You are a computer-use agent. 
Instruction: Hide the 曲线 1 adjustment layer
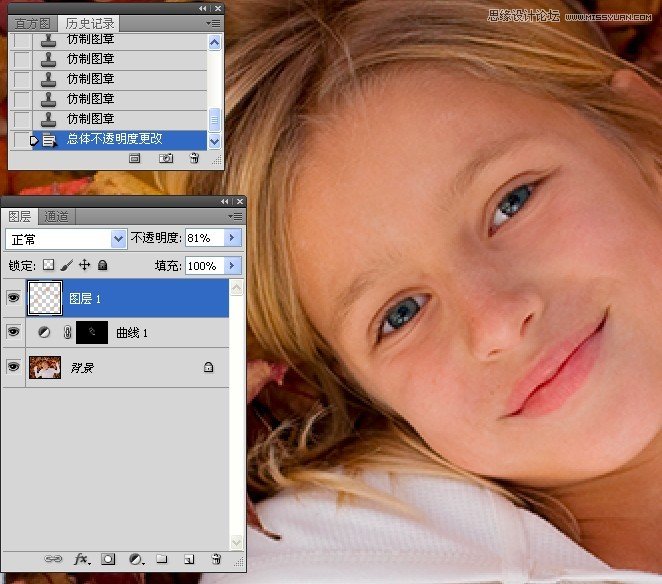14,333
